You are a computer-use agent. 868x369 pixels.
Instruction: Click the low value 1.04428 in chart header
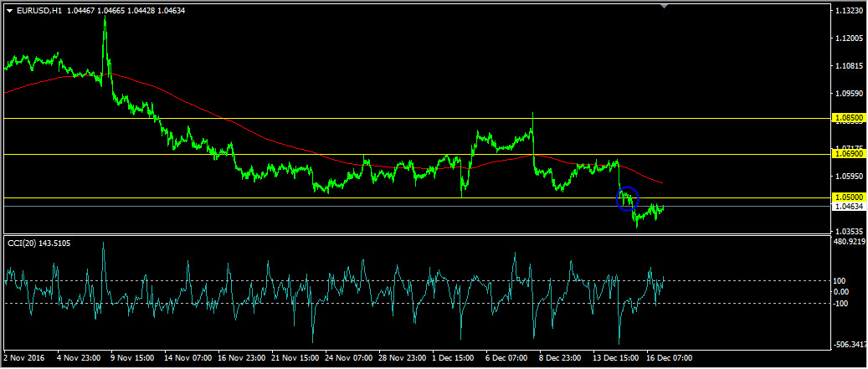141,11
